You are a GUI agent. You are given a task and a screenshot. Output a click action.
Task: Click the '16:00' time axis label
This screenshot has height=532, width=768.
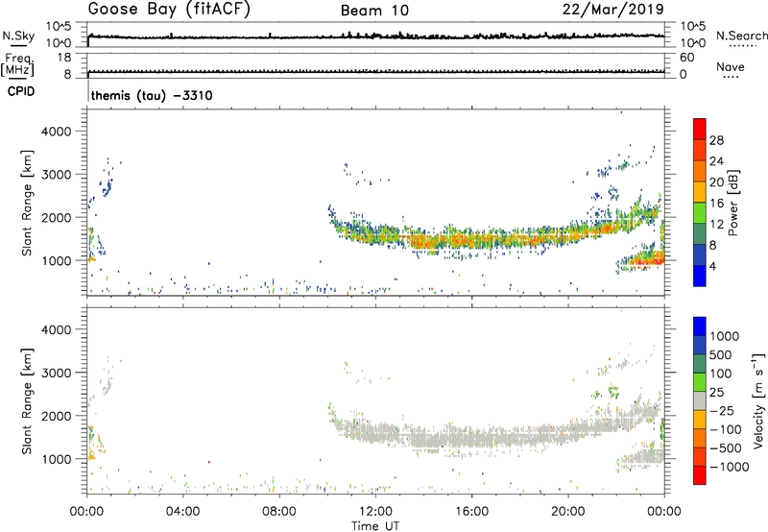(471, 512)
